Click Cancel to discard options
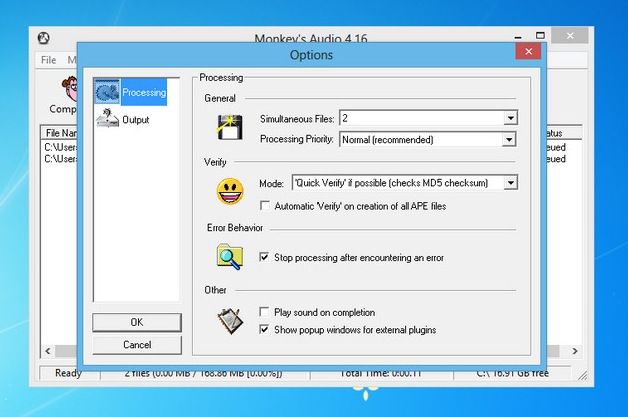Image resolution: width=628 pixels, height=417 pixels. tap(137, 344)
